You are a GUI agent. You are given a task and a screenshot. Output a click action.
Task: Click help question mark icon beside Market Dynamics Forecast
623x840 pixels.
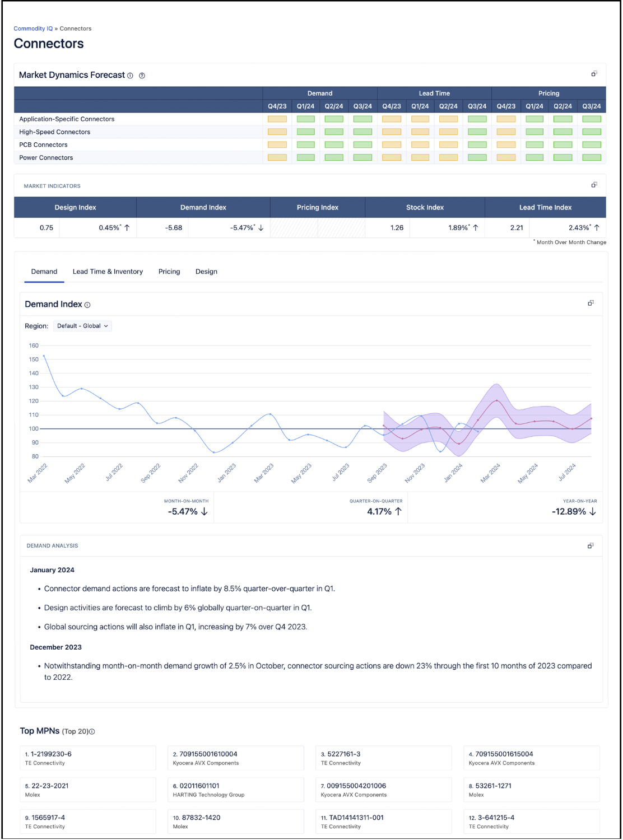142,76
